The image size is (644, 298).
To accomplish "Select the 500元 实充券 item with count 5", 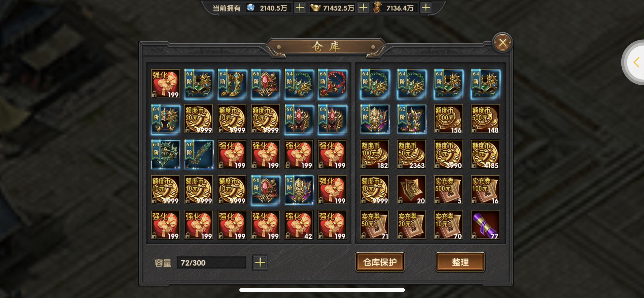I will click(448, 189).
